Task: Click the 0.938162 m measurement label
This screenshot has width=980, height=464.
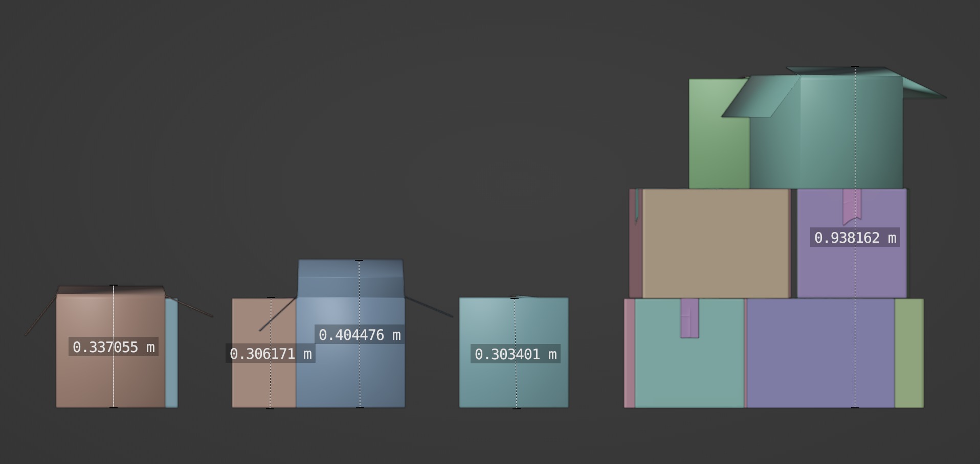Action: tap(855, 238)
